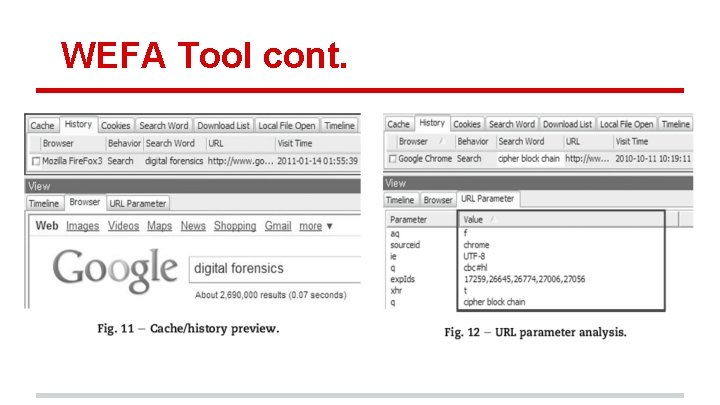Open the Browser sub-tab in Fig. 11
The image size is (720, 405).
[x=84, y=202]
